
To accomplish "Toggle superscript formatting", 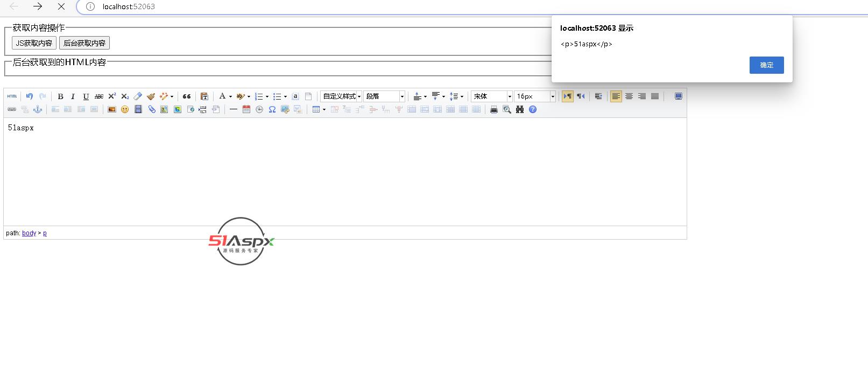I will point(112,96).
